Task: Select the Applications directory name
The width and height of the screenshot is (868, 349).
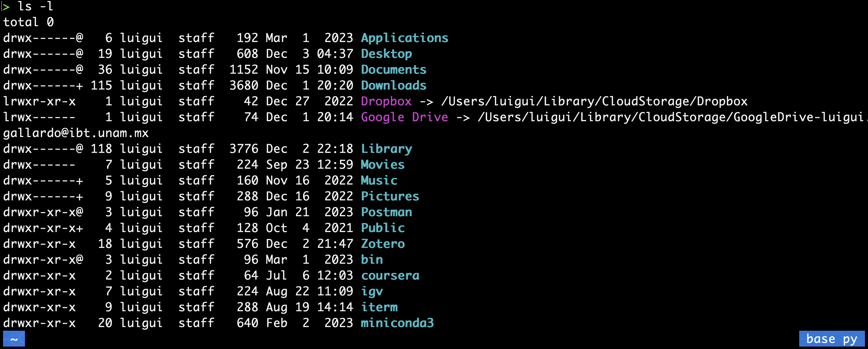Action: [x=404, y=38]
